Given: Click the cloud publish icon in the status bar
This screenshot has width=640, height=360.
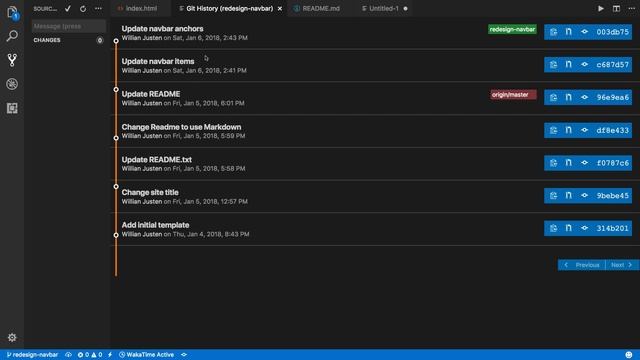Looking at the screenshot, I should (x=68, y=355).
